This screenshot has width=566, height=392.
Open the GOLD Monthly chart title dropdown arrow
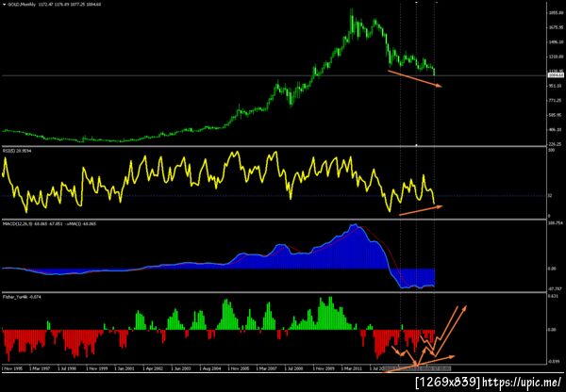pyautogui.click(x=5, y=5)
